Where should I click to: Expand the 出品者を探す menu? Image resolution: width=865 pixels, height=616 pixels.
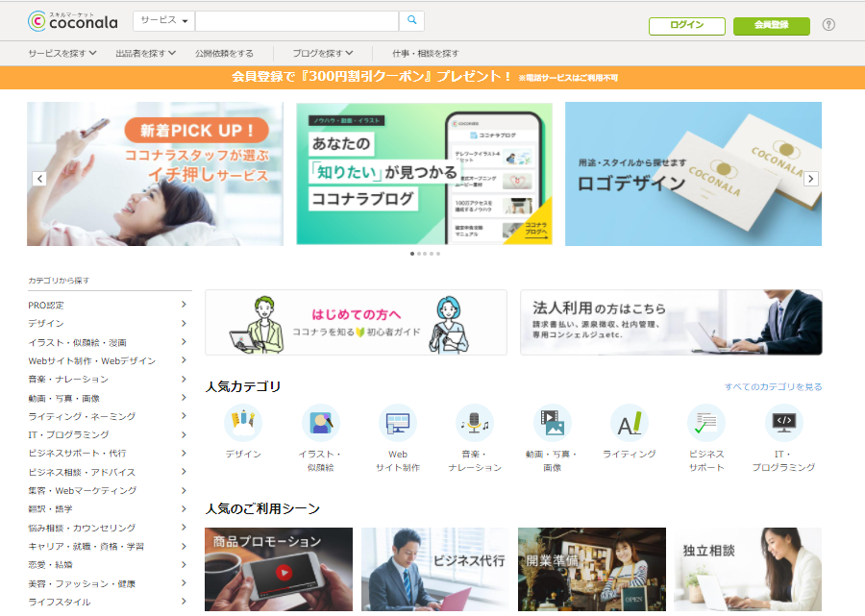(x=146, y=54)
